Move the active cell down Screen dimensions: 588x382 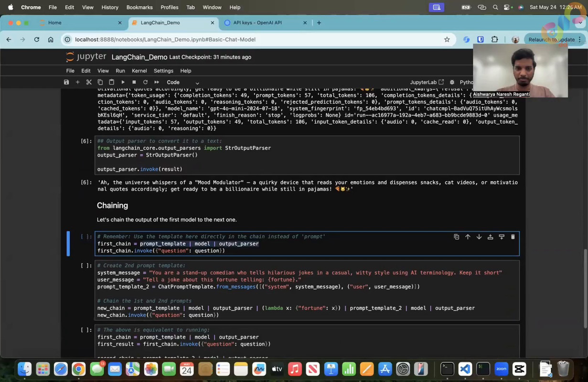pyautogui.click(x=479, y=237)
